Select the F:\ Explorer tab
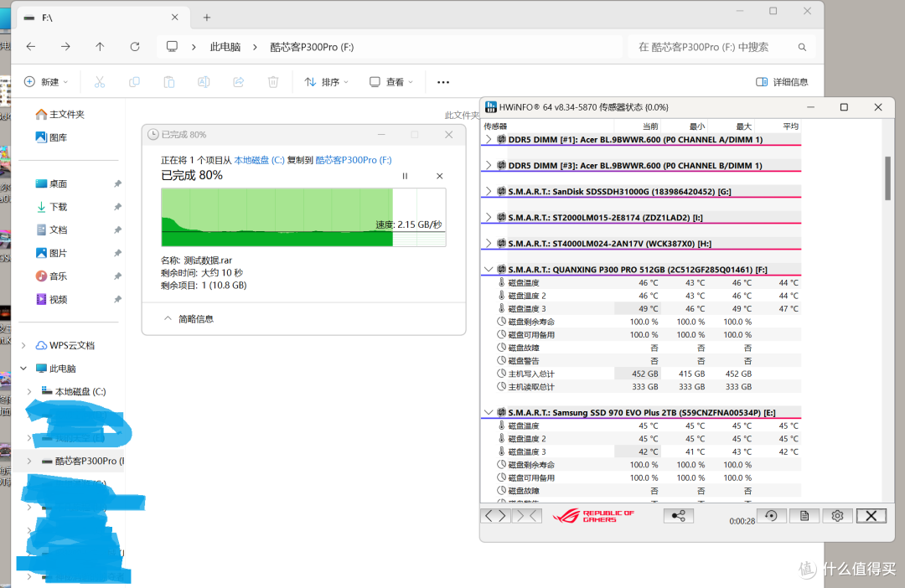 pyautogui.click(x=101, y=18)
